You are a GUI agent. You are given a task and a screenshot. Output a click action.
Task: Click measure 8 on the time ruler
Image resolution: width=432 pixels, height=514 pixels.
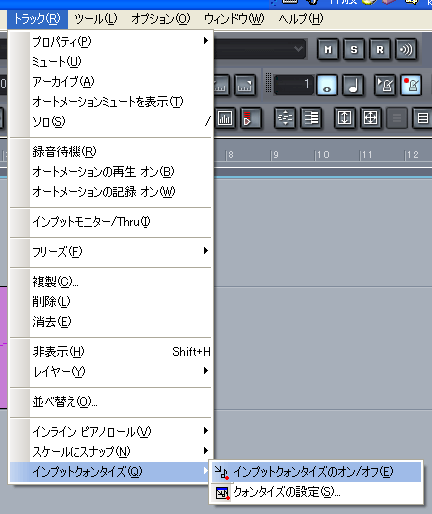click(230, 155)
